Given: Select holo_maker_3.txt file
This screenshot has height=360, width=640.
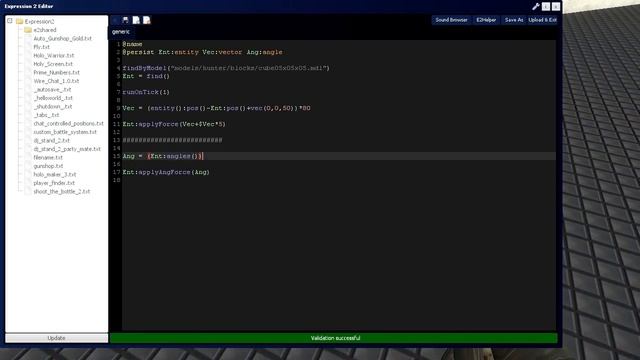Looking at the screenshot, I should [55, 174].
